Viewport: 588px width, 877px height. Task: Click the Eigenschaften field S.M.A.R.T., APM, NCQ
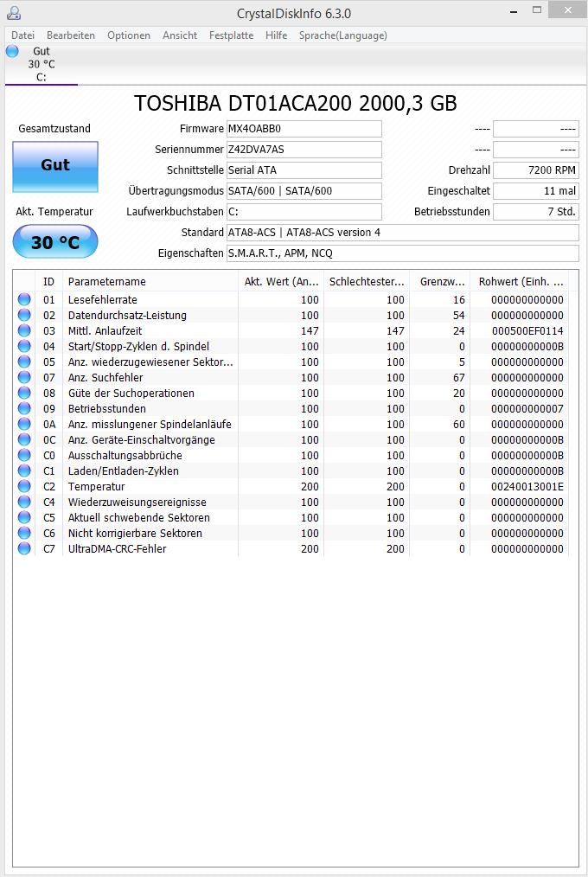click(402, 253)
